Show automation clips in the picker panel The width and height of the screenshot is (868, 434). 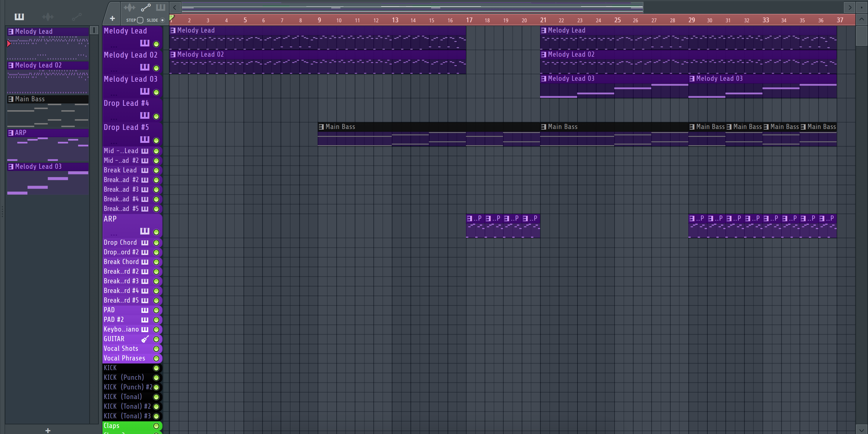pyautogui.click(x=77, y=17)
